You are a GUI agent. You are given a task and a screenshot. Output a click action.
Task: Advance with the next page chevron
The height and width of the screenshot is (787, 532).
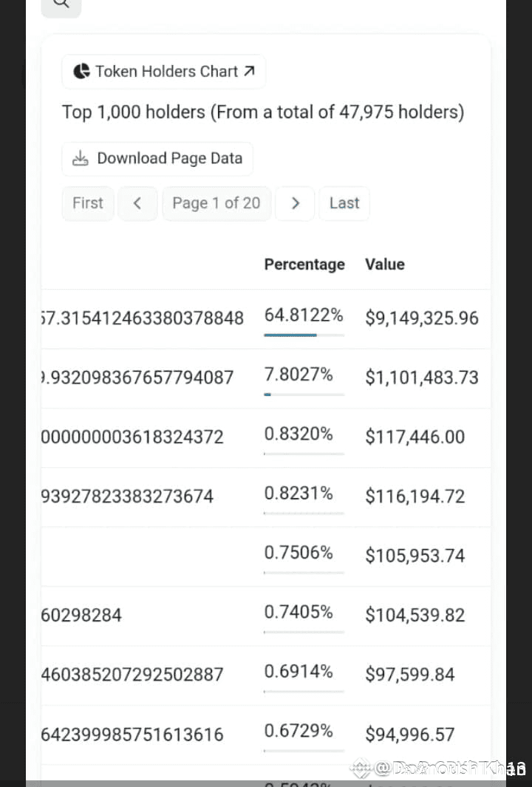[295, 203]
